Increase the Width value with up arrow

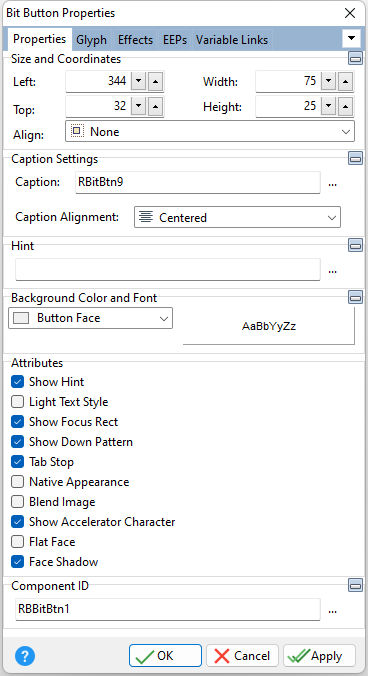(345, 81)
